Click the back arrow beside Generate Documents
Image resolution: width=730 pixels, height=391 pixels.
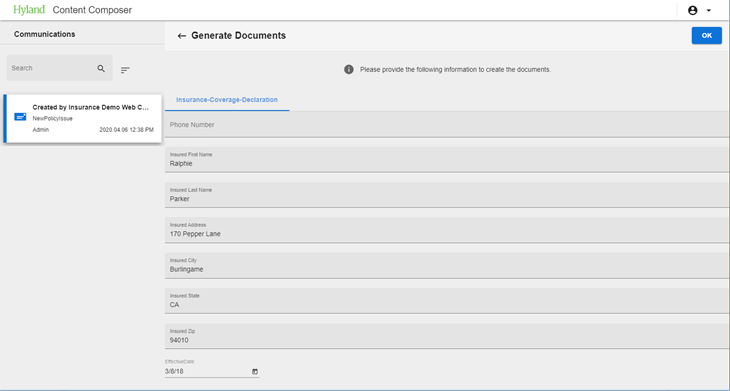tap(182, 36)
